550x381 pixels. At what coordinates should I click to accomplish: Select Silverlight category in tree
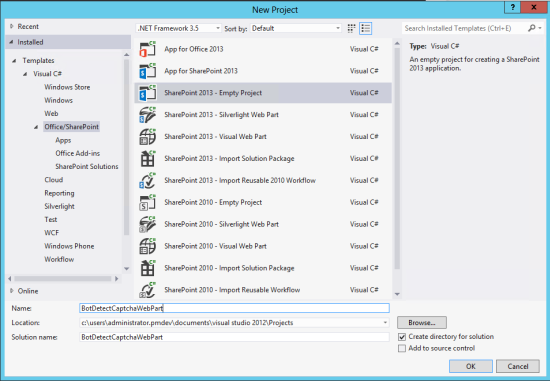pyautogui.click(x=59, y=206)
